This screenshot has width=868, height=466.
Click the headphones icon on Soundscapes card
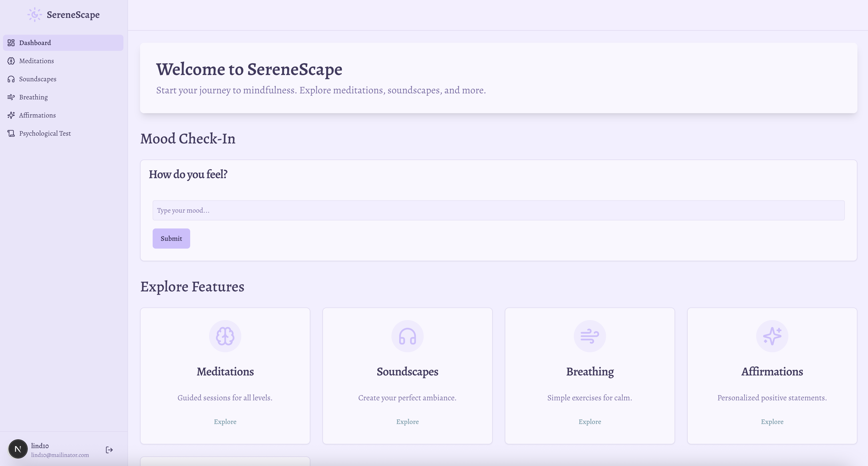click(407, 336)
